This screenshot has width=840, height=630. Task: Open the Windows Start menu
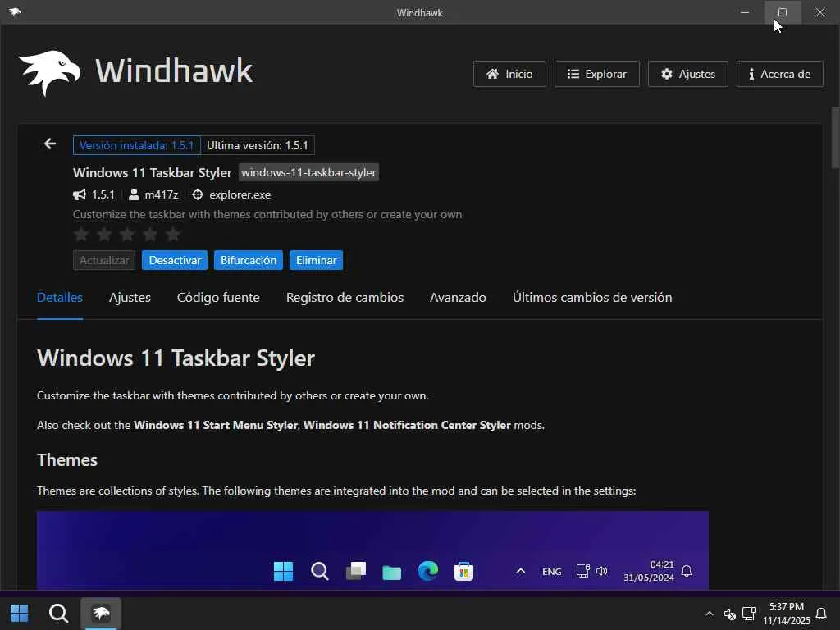20,614
